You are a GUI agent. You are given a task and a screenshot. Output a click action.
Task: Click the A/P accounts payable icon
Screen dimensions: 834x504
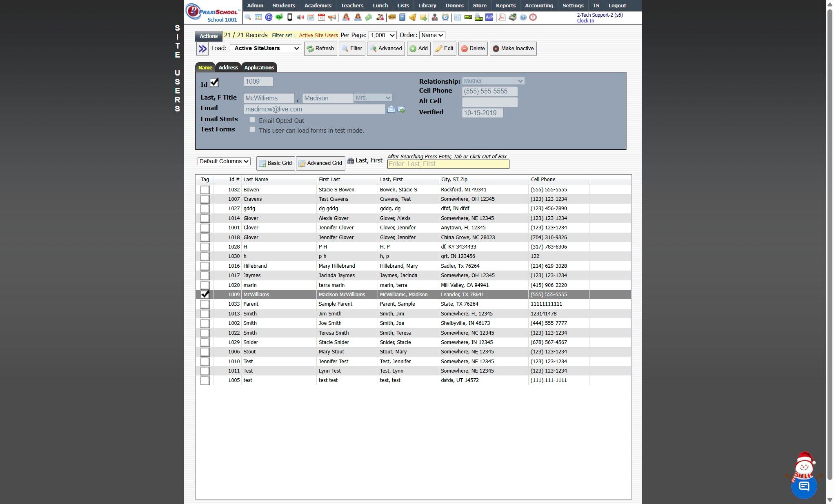point(489,17)
